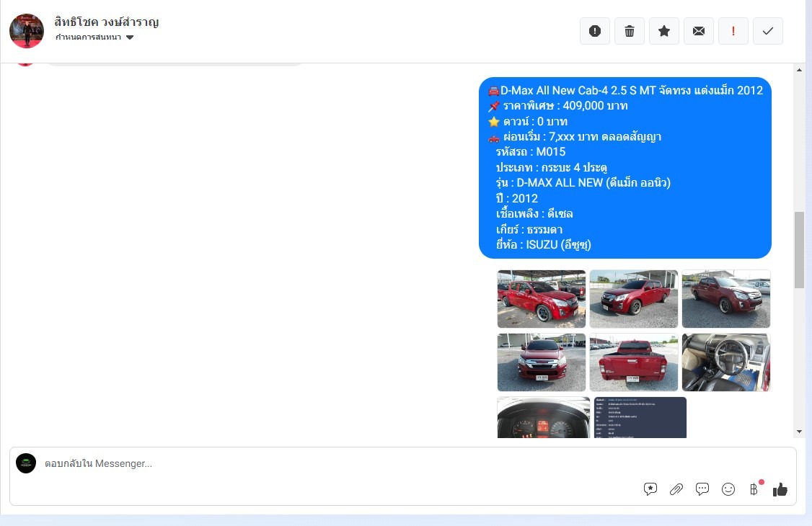Click scrollbar up arrow in chat

800,70
